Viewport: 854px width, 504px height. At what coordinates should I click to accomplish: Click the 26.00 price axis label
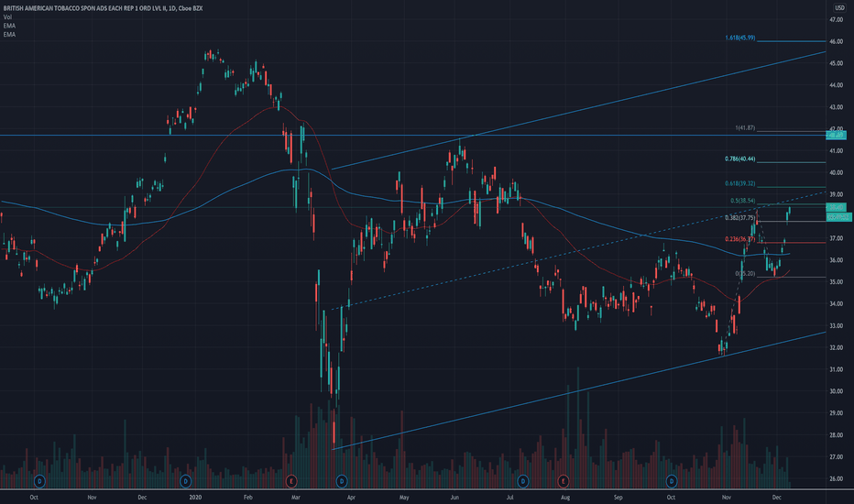pos(836,479)
